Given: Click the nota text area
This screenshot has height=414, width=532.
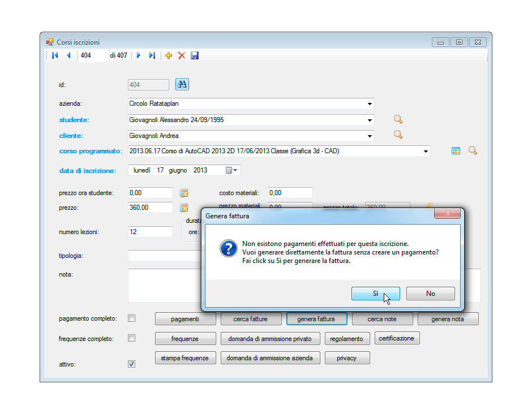Looking at the screenshot, I should pyautogui.click(x=165, y=286).
